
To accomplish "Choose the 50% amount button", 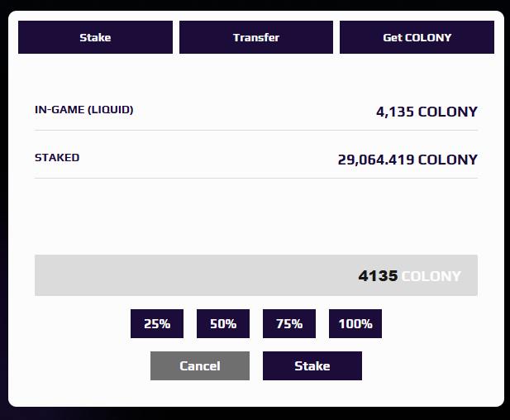I will click(223, 324).
